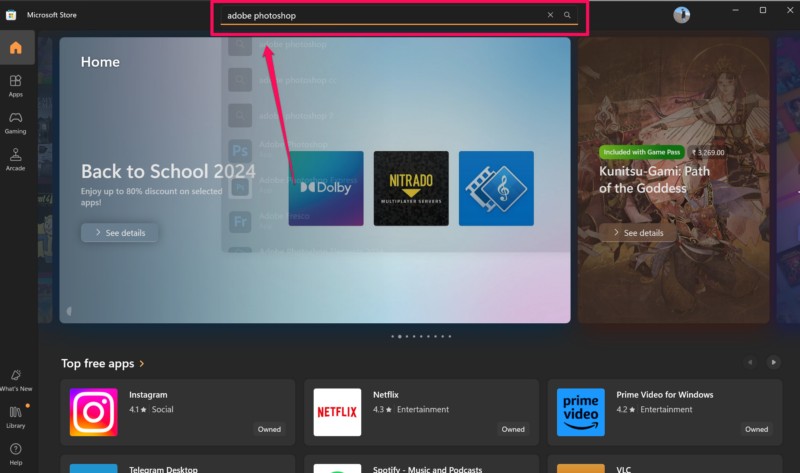The height and width of the screenshot is (473, 800).
Task: Click See details for Kunitsu-Gami
Action: click(638, 233)
